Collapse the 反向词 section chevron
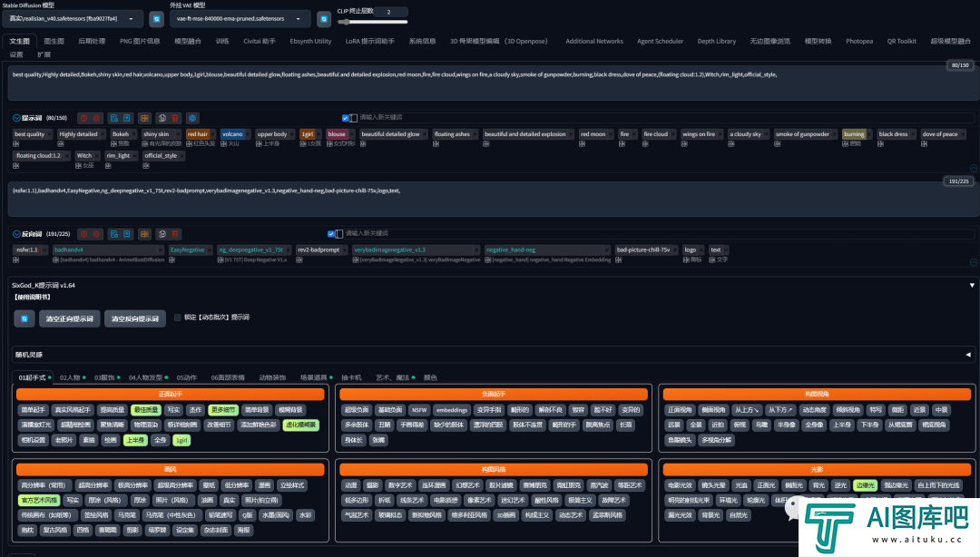Screen dimensions: 980x557 click(16, 234)
